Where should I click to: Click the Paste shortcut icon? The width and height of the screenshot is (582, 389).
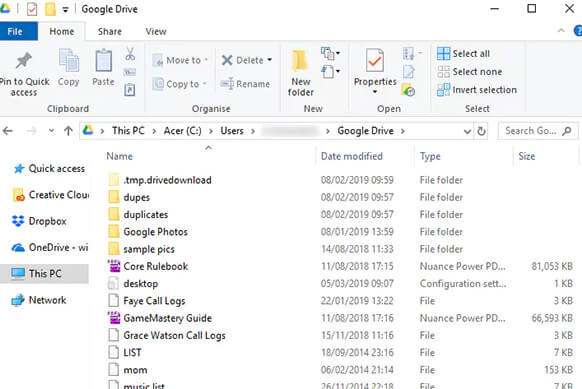(130, 90)
